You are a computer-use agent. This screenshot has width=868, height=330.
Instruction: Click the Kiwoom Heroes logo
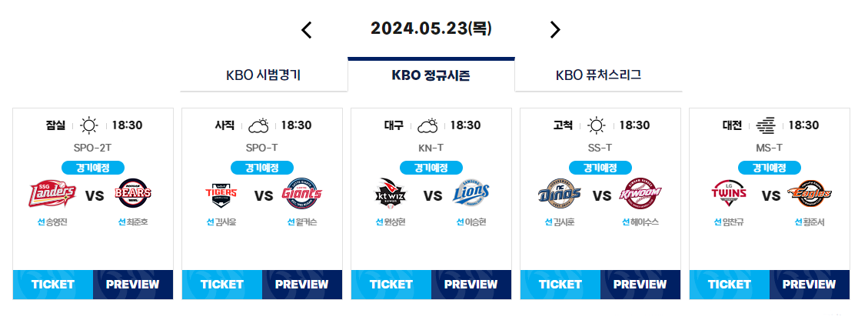coord(640,193)
